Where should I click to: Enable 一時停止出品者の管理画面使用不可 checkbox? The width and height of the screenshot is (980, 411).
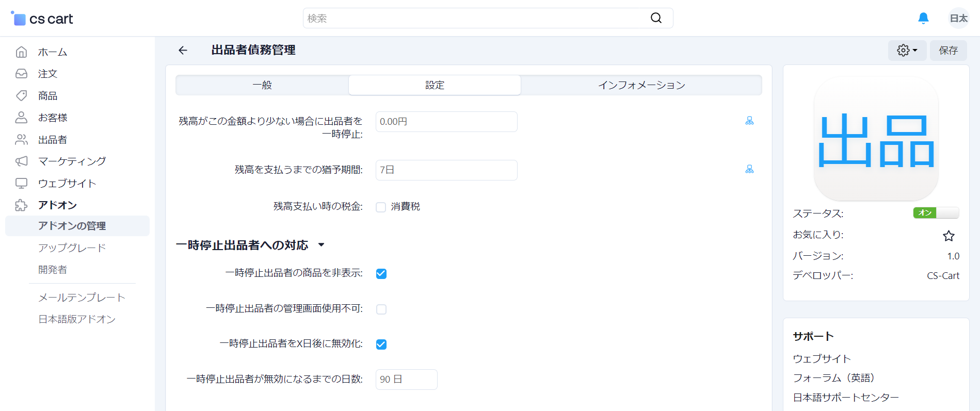click(381, 309)
